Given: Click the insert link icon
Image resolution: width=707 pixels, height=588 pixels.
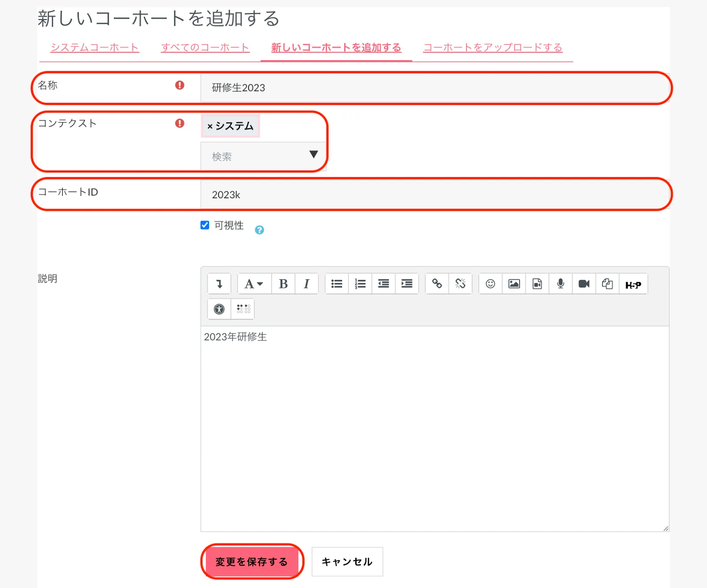Looking at the screenshot, I should tap(437, 284).
